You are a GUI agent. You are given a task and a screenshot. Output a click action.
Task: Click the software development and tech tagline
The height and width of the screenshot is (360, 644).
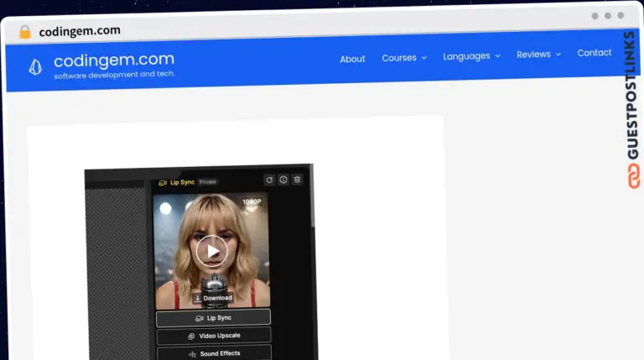coord(114,75)
